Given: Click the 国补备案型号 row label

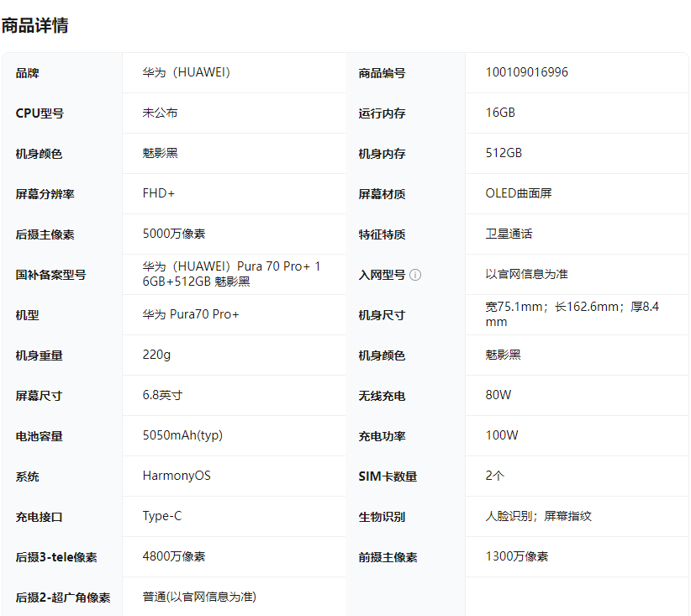Looking at the screenshot, I should [50, 275].
